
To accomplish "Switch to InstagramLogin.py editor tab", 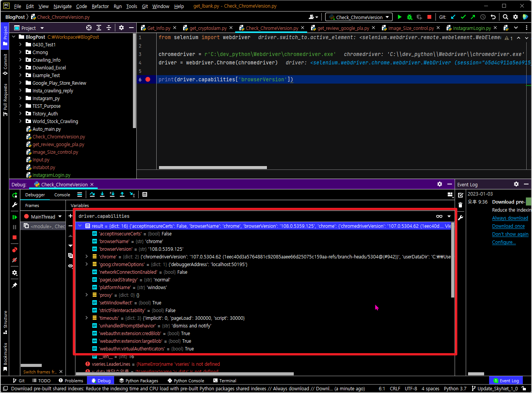I will click(472, 28).
